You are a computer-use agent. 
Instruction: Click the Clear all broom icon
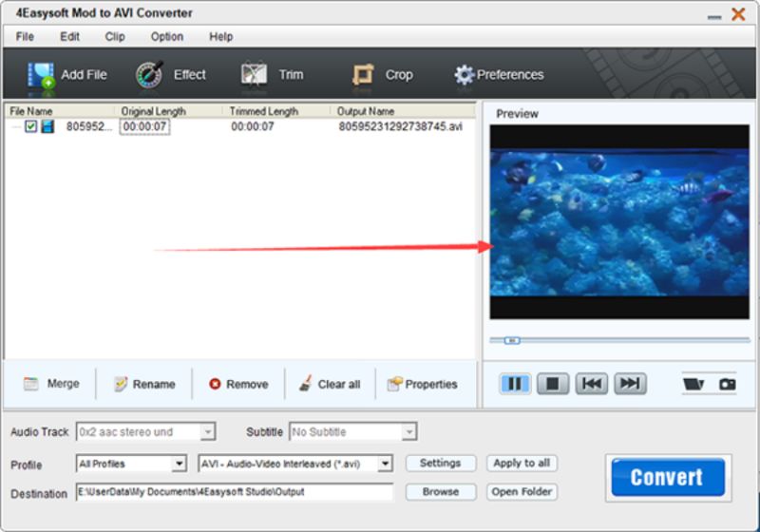(x=305, y=383)
